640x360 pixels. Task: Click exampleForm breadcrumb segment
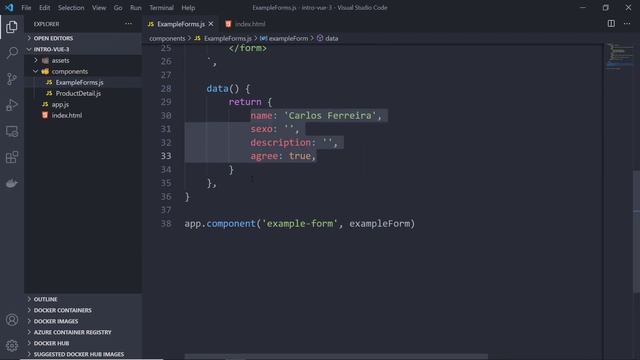pos(288,38)
